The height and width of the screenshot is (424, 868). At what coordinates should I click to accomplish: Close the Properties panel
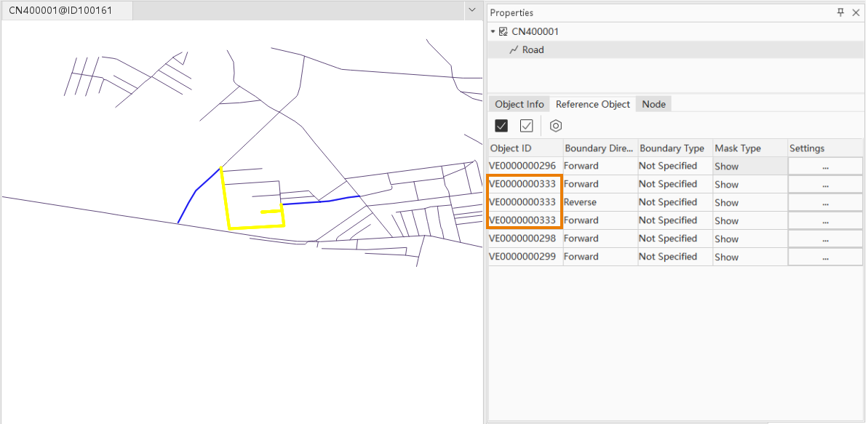pos(856,12)
